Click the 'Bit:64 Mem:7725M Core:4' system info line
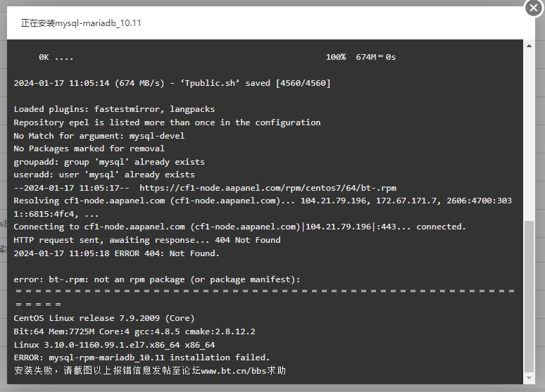Viewport: 545px width, 392px height. 134,331
